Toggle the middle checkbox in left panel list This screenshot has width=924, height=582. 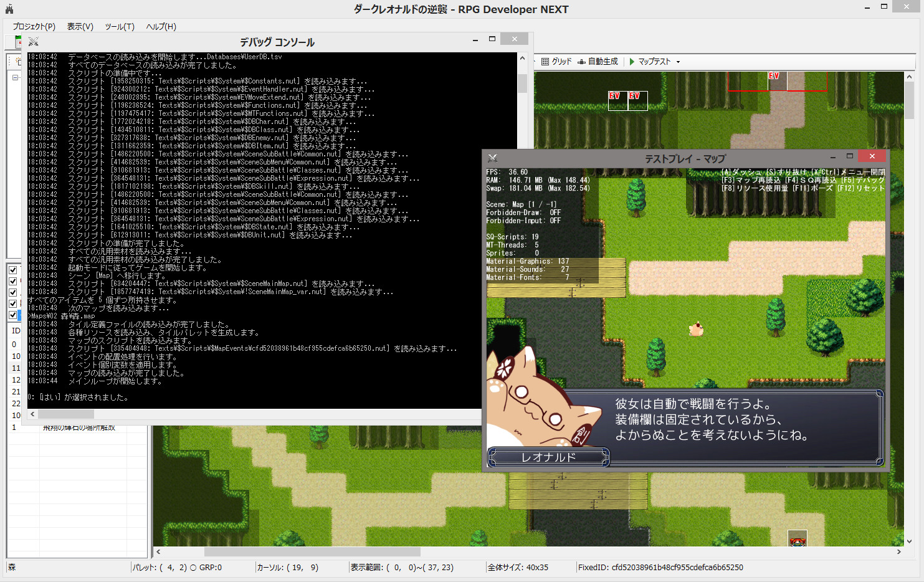pyautogui.click(x=13, y=292)
